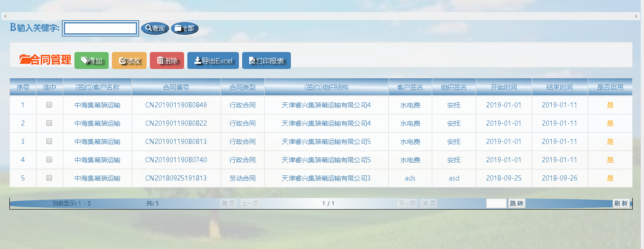
Task: Click the 跳转 jump button
Action: click(517, 204)
